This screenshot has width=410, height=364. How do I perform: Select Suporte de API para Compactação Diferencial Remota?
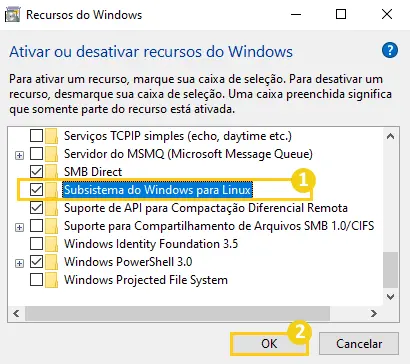206,208
